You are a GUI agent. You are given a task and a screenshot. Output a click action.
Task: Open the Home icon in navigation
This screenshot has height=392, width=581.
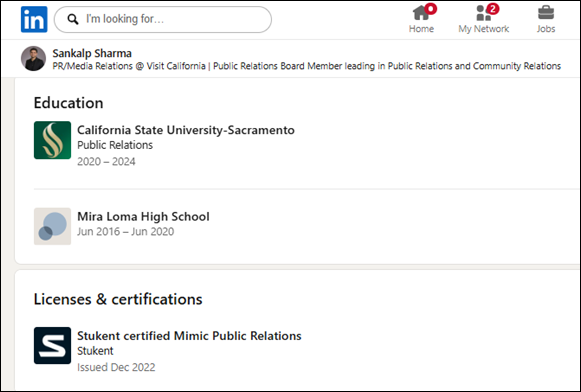pos(421,13)
